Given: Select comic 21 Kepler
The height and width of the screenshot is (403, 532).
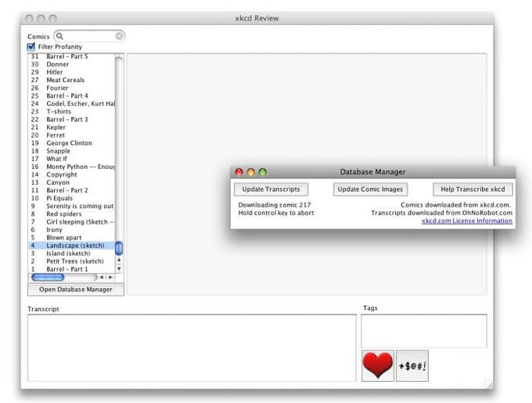Looking at the screenshot, I should coord(72,128).
